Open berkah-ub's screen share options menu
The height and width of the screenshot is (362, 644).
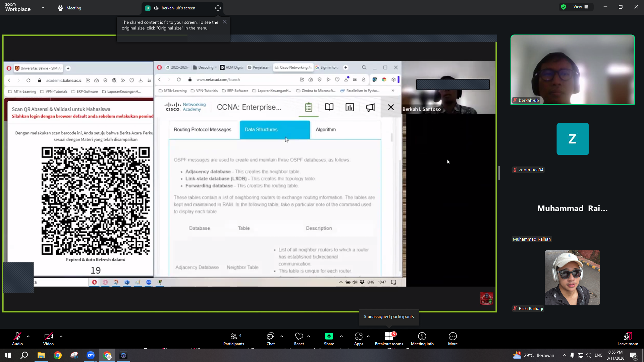218,8
